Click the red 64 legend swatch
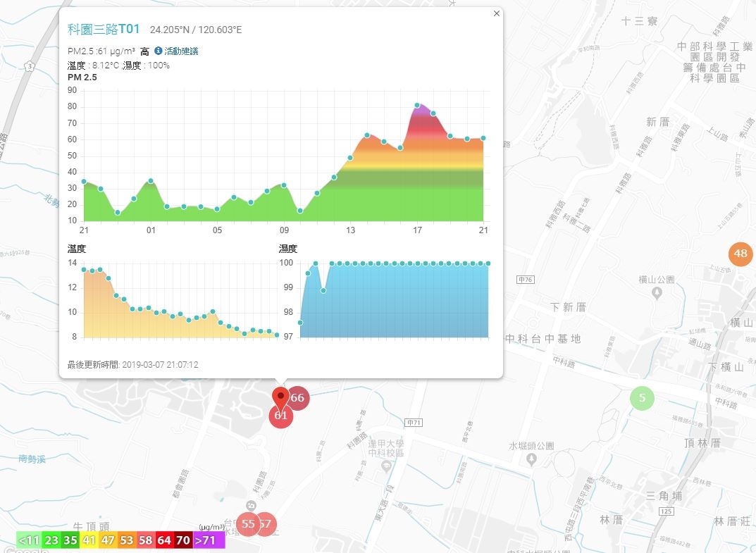Image resolution: width=756 pixels, height=553 pixels. coord(164,540)
